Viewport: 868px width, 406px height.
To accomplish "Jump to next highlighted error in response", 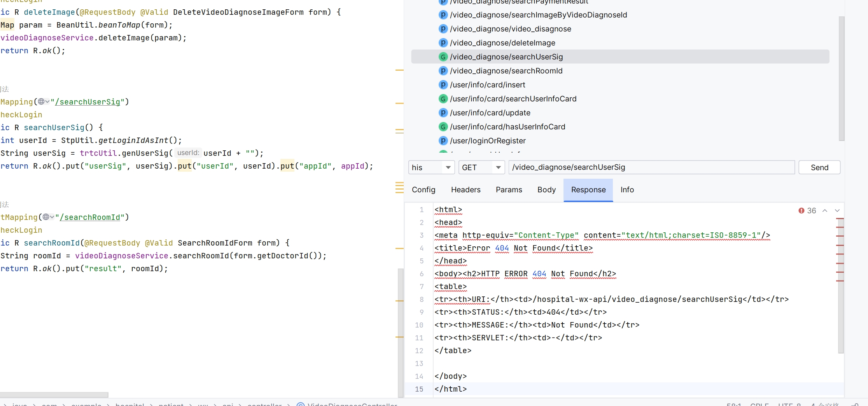I will click(837, 211).
